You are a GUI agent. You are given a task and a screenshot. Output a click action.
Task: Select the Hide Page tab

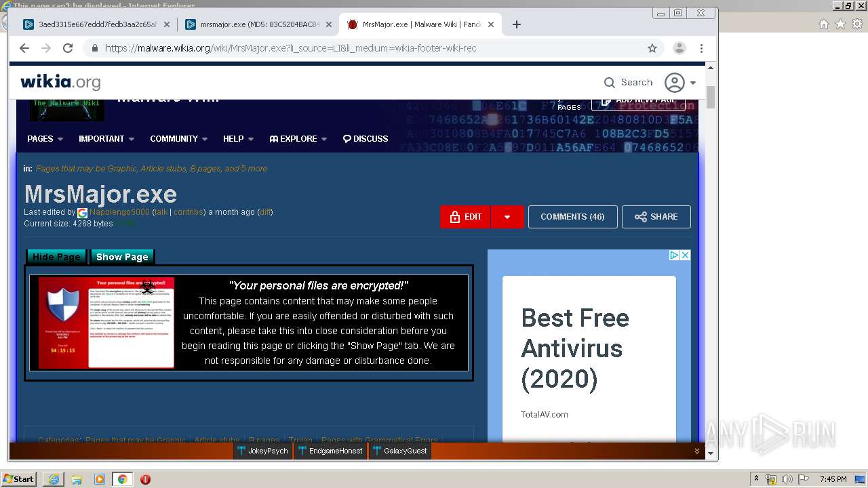56,257
